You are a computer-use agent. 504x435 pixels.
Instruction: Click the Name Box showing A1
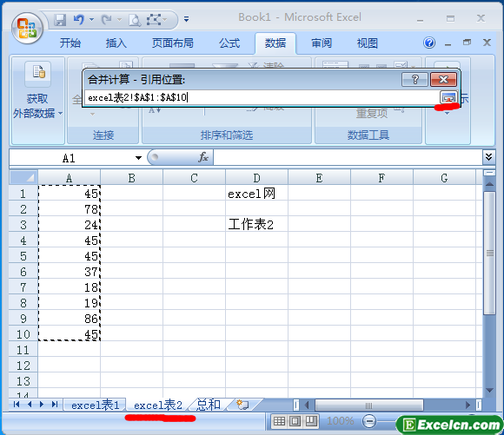click(70, 158)
